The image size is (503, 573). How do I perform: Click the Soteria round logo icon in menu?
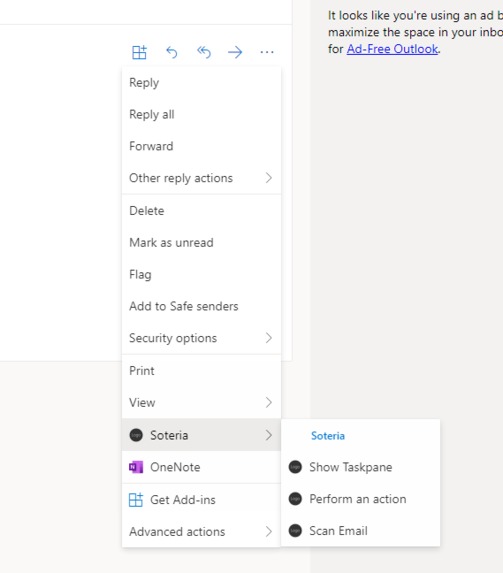(x=136, y=435)
